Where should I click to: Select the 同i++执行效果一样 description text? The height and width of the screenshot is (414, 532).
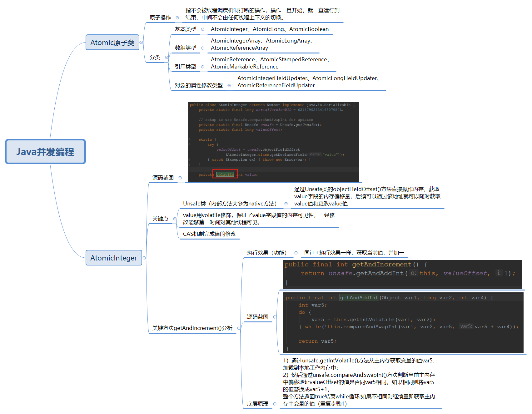(354, 253)
